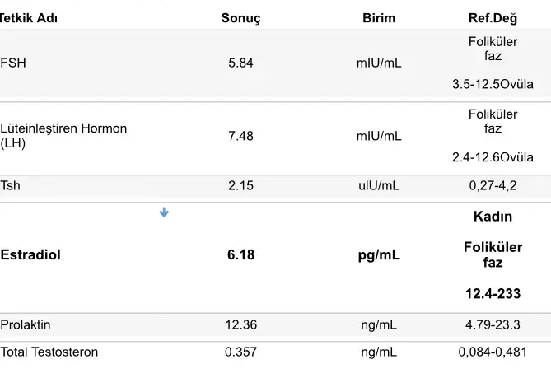Select the FSH result value 5.84

pyautogui.click(x=240, y=63)
